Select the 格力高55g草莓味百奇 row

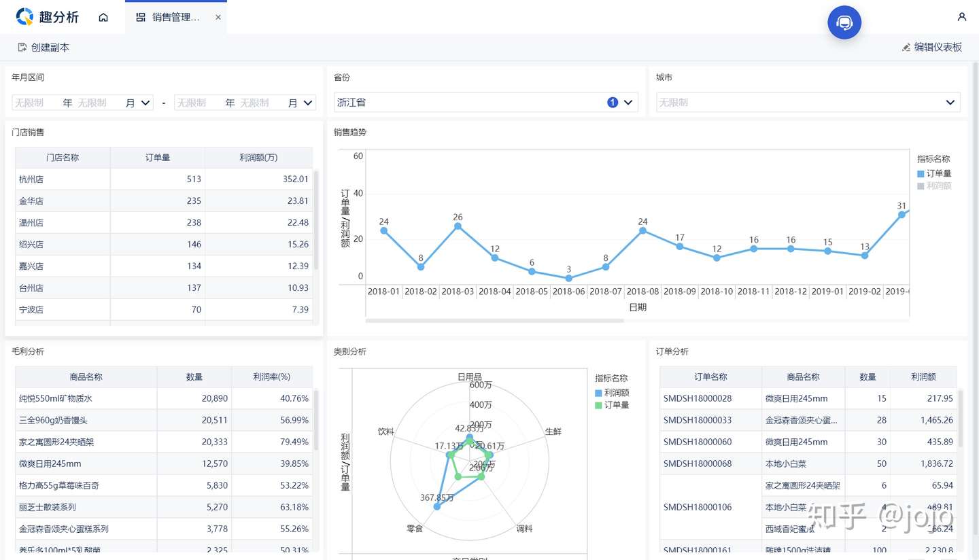click(x=164, y=485)
